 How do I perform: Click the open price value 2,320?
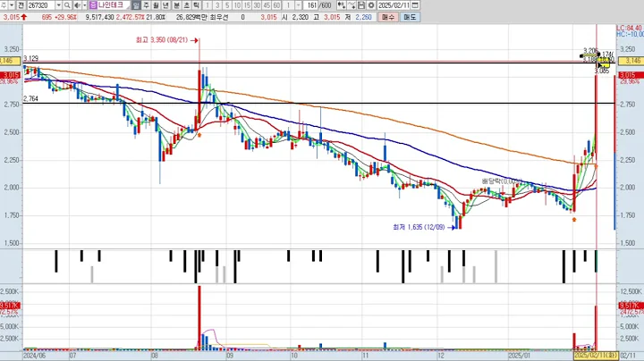click(301, 17)
